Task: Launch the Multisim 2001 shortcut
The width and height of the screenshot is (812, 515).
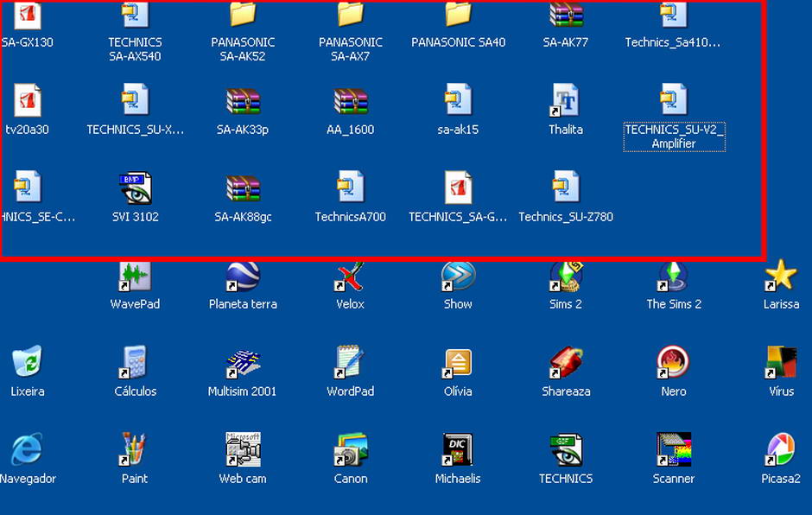Action: [243, 363]
